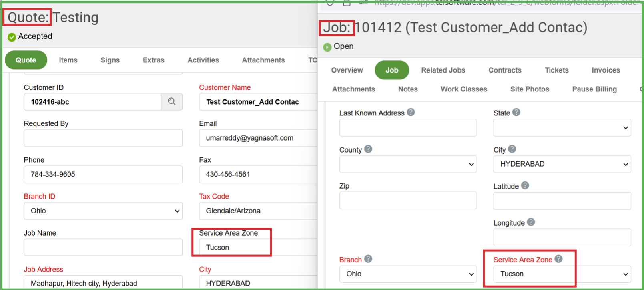Image resolution: width=644 pixels, height=290 pixels.
Task: Click the Requested By input field
Action: tap(103, 138)
